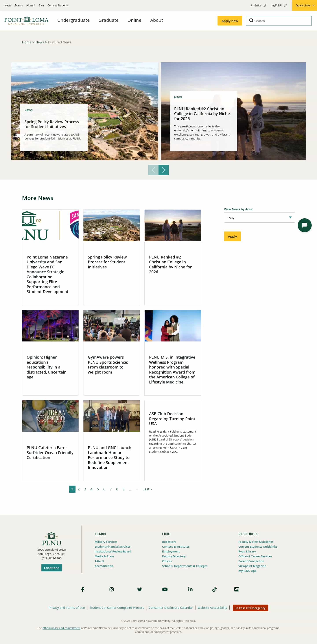Open featured slide PLNU Ranked #2 Christian College
Screen dimensions: 317x644
click(x=202, y=114)
